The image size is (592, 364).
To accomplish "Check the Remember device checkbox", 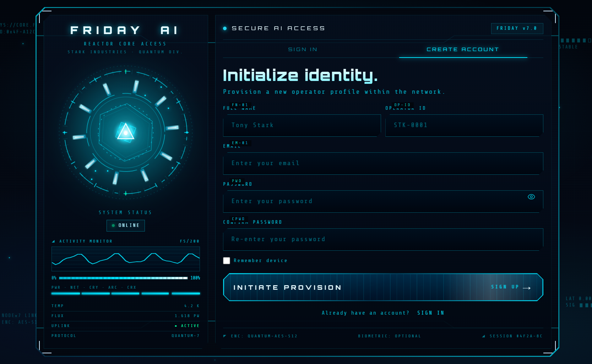I will (x=227, y=261).
